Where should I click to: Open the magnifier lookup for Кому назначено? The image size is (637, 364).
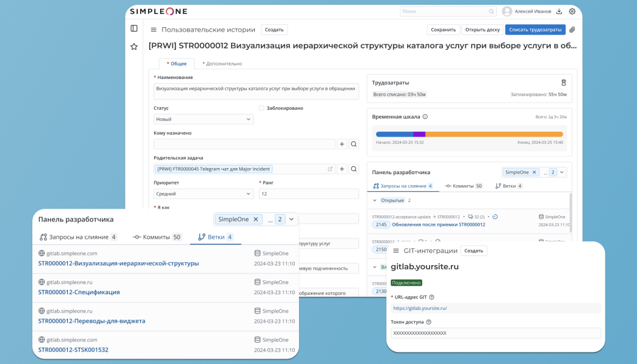pos(353,144)
